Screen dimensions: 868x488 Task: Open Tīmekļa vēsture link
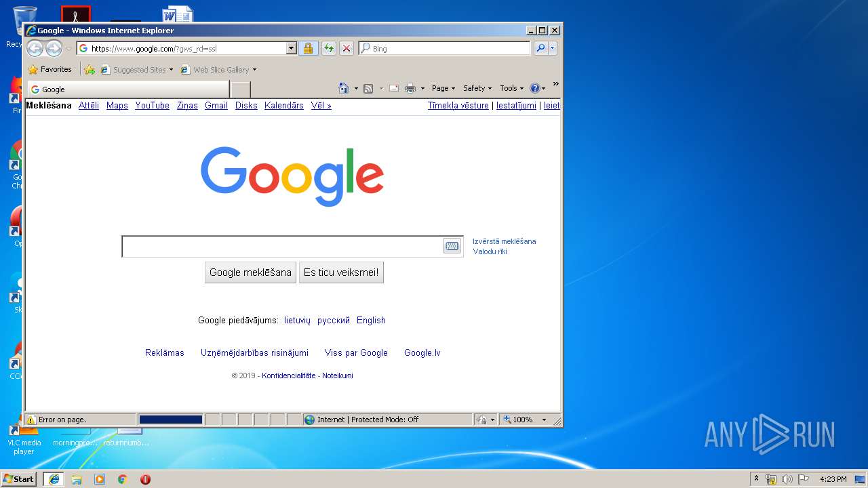coord(458,106)
